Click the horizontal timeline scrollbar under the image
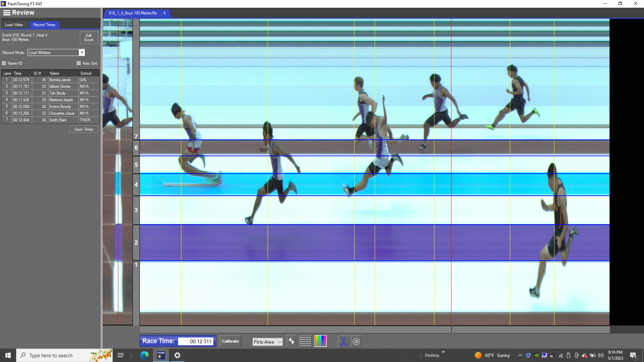The width and height of the screenshot is (644, 362). 375,329
